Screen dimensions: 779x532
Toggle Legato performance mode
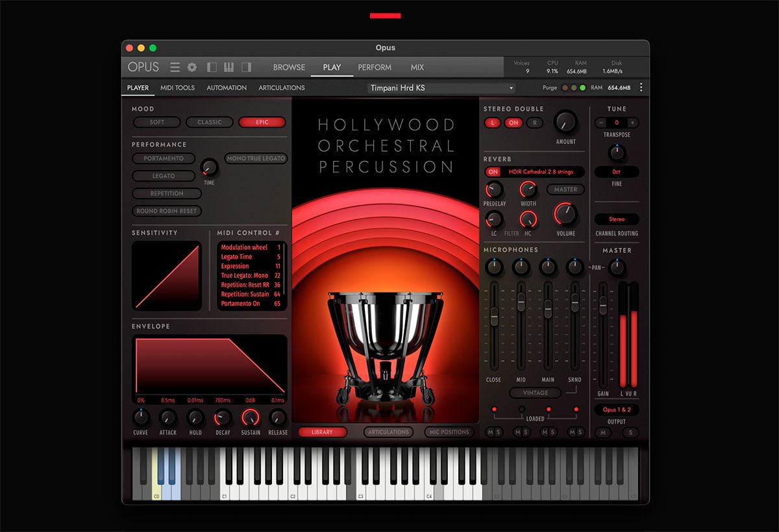click(x=164, y=176)
